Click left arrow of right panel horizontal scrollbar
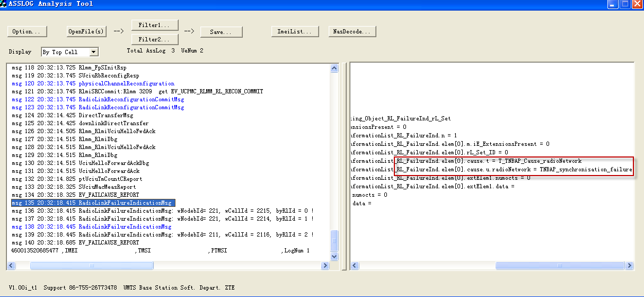 click(355, 266)
